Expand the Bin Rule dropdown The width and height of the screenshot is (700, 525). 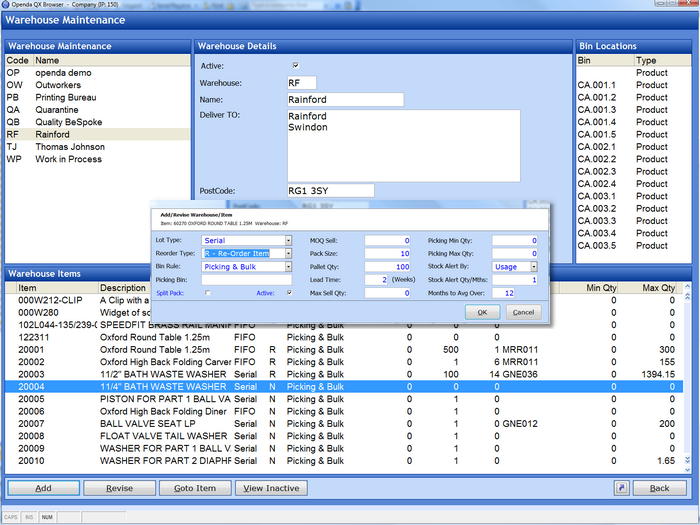(288, 267)
